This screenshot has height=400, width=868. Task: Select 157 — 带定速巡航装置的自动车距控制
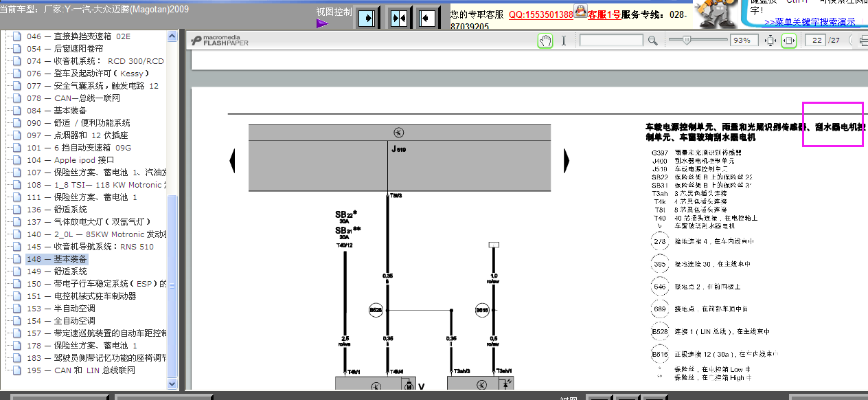tap(96, 333)
